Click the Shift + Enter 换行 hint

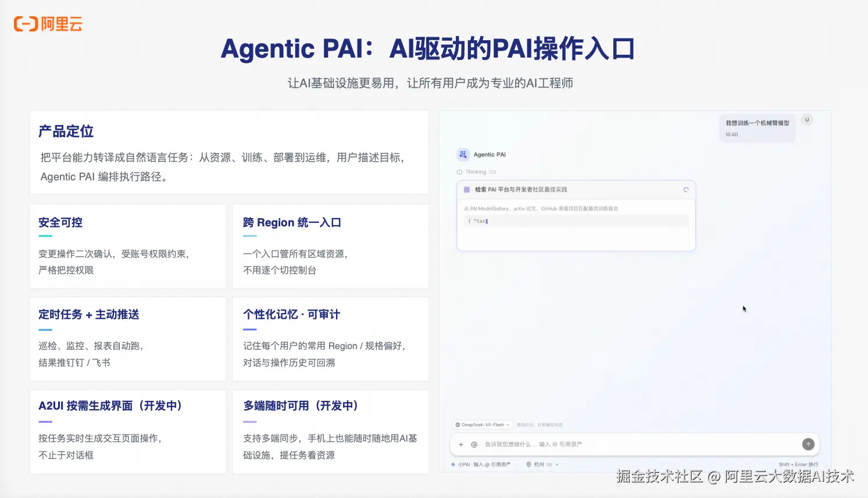[798, 464]
